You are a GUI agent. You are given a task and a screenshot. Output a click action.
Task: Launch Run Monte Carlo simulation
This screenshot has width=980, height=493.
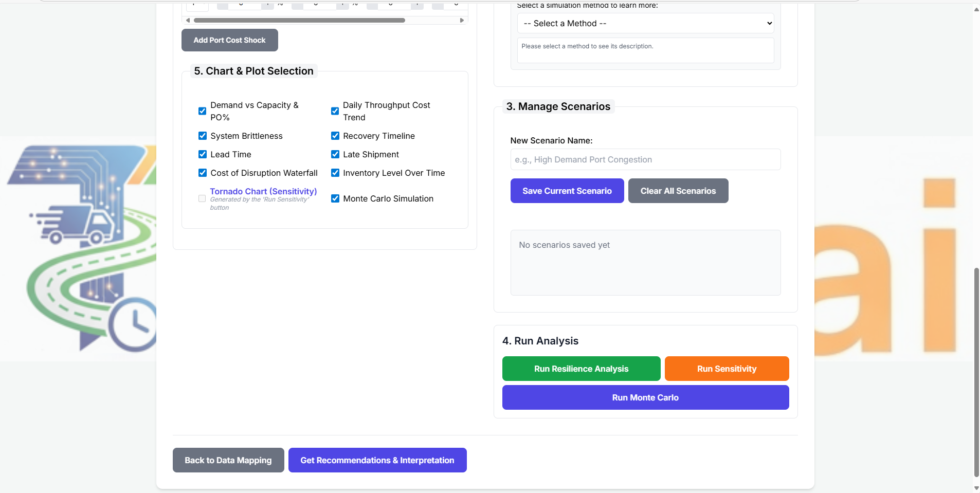pyautogui.click(x=645, y=397)
